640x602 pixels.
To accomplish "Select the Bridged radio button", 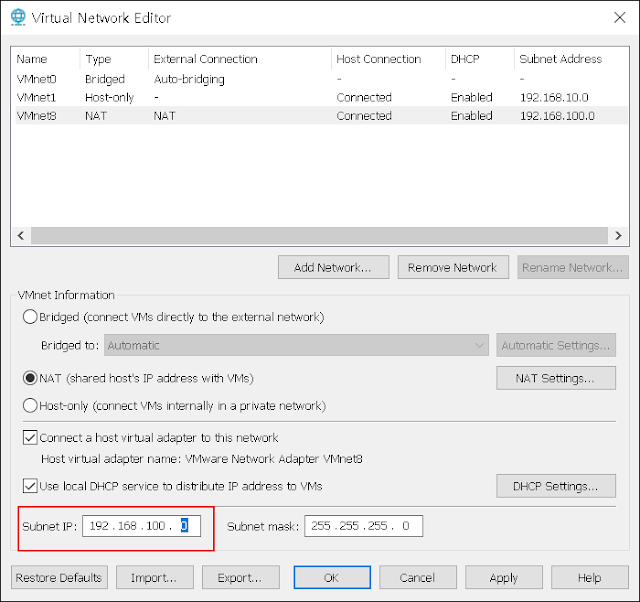I will [30, 317].
